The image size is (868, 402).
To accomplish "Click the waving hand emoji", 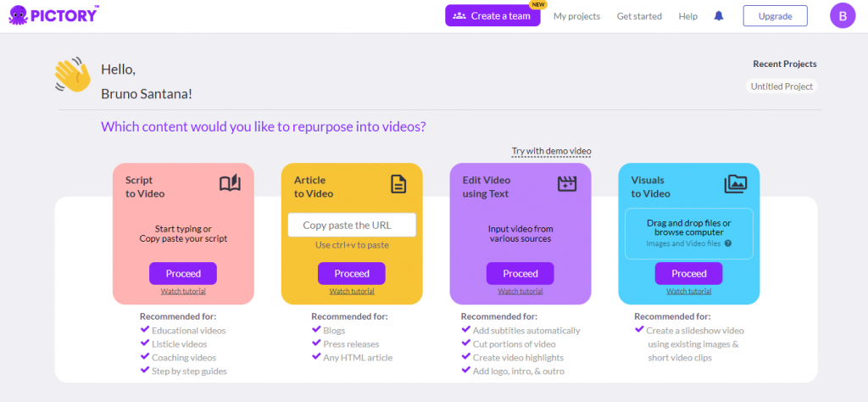I will point(73,76).
